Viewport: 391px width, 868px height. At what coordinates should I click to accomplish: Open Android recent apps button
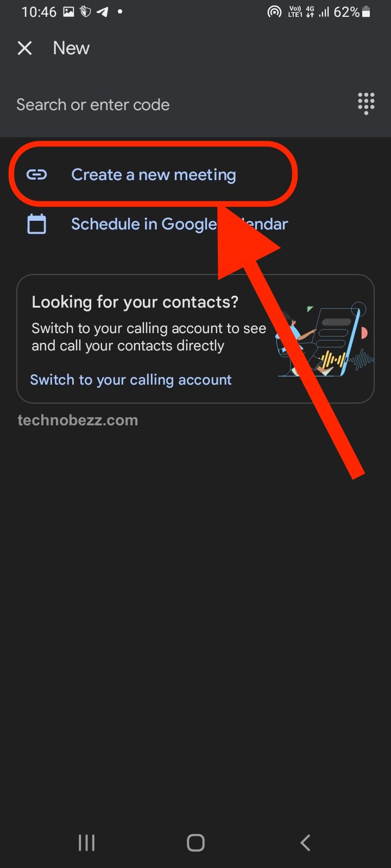[86, 843]
